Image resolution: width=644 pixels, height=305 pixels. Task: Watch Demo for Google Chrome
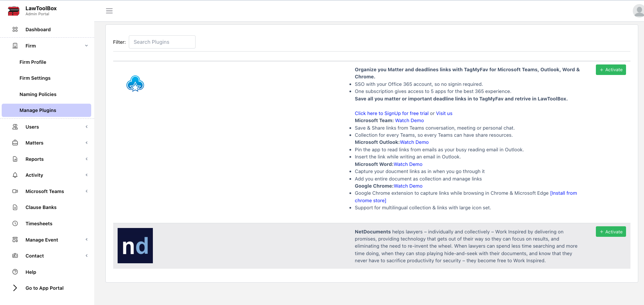[408, 186]
